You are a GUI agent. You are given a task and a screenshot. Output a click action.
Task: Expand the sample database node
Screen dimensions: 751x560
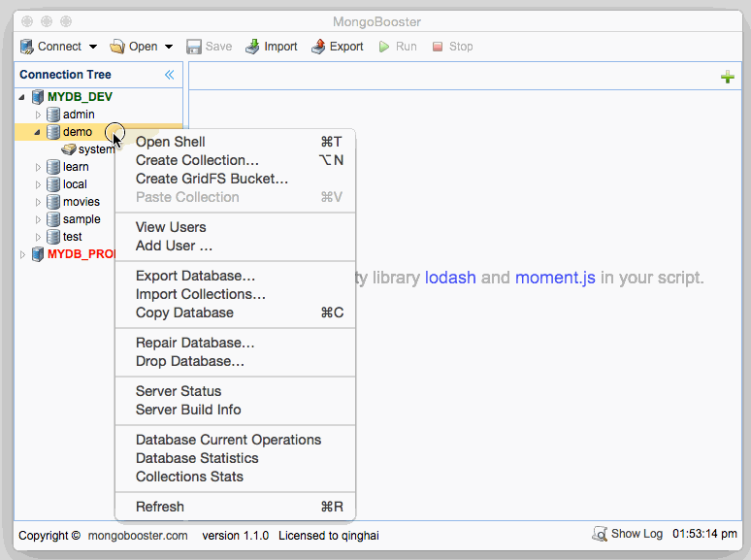tap(38, 220)
